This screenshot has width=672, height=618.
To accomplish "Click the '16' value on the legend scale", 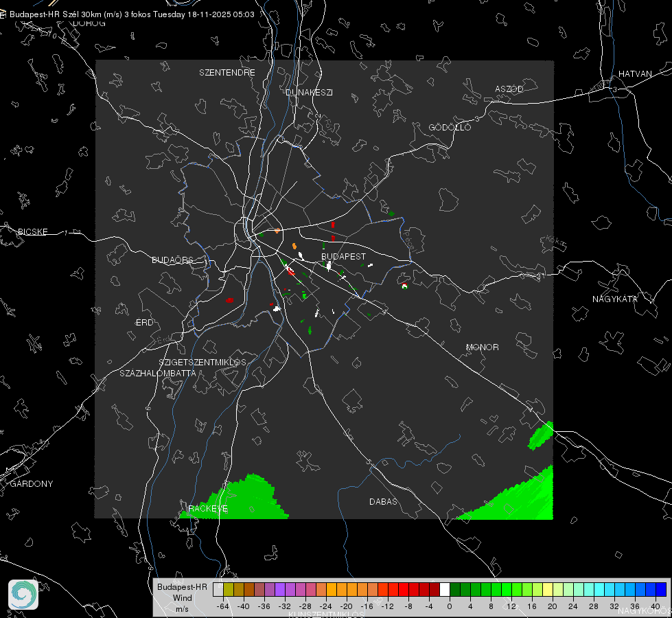I will point(532,606).
